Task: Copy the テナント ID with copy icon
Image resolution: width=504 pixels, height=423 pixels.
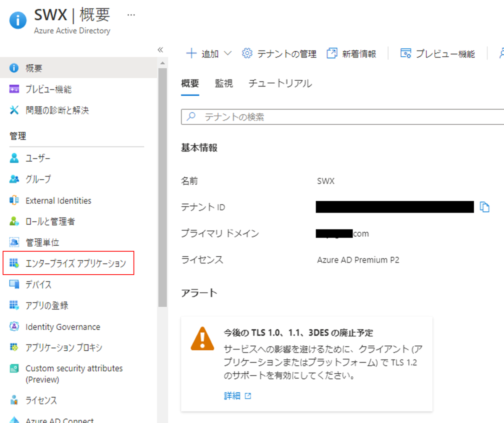Action: click(485, 207)
